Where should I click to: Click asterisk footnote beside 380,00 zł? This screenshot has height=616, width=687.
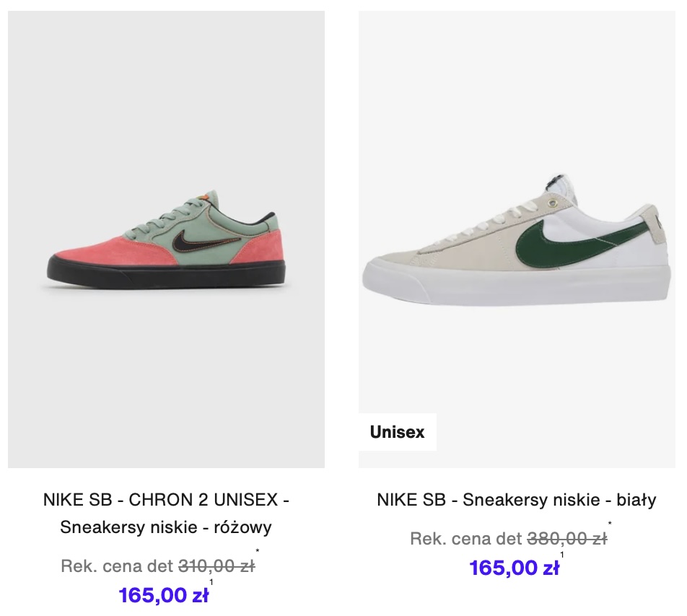[x=610, y=523]
